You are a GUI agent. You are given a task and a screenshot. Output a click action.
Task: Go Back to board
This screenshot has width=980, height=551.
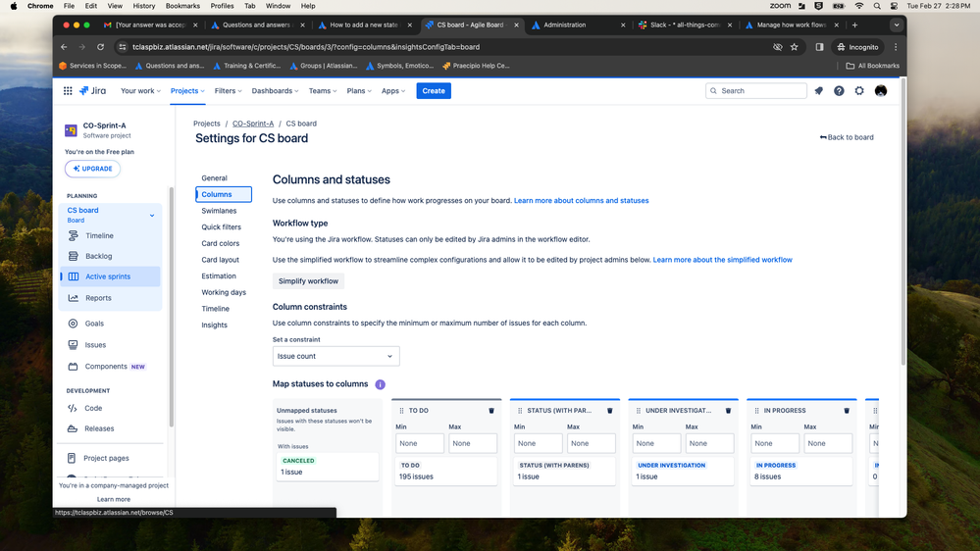[x=847, y=137]
